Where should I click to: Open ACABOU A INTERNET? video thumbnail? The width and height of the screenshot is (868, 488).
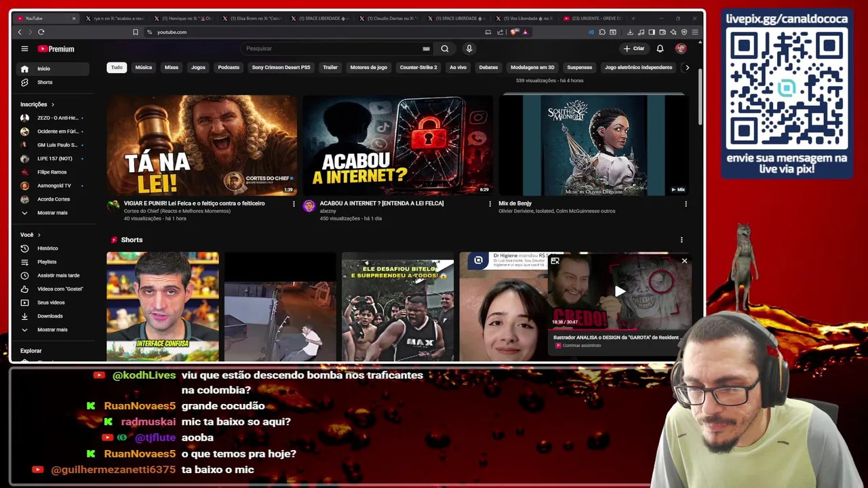coord(397,145)
